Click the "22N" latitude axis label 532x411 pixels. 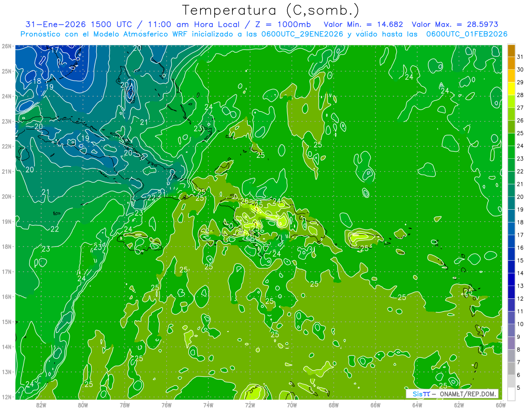click(6, 146)
